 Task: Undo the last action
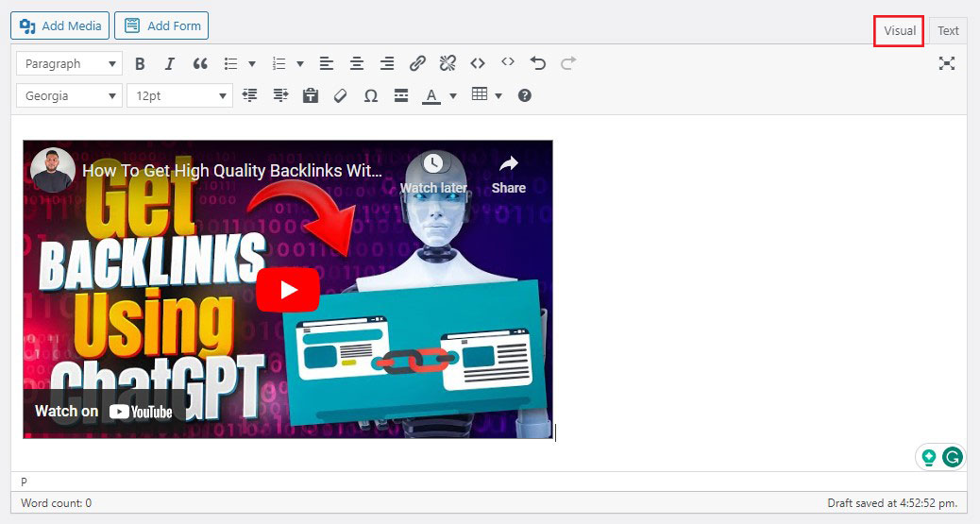538,63
